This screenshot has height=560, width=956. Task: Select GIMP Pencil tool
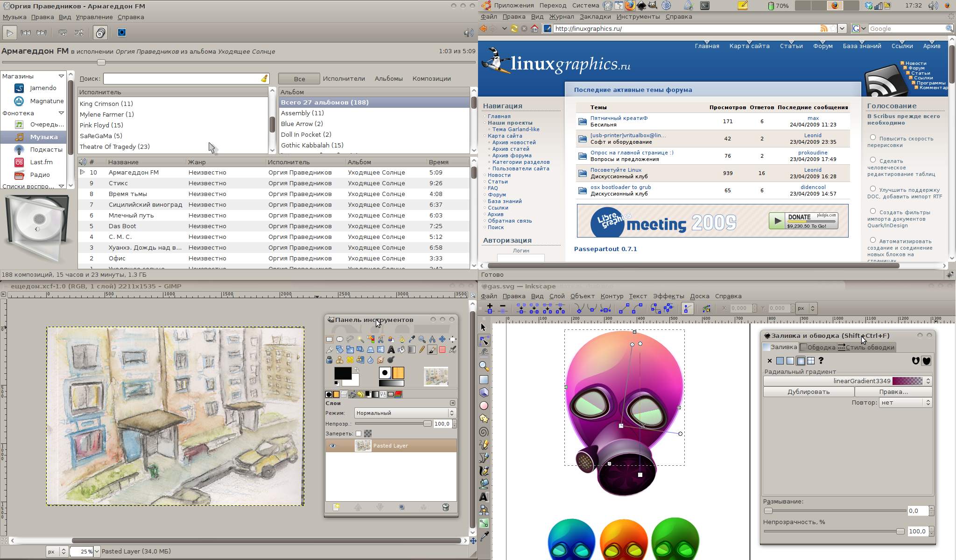click(x=422, y=350)
